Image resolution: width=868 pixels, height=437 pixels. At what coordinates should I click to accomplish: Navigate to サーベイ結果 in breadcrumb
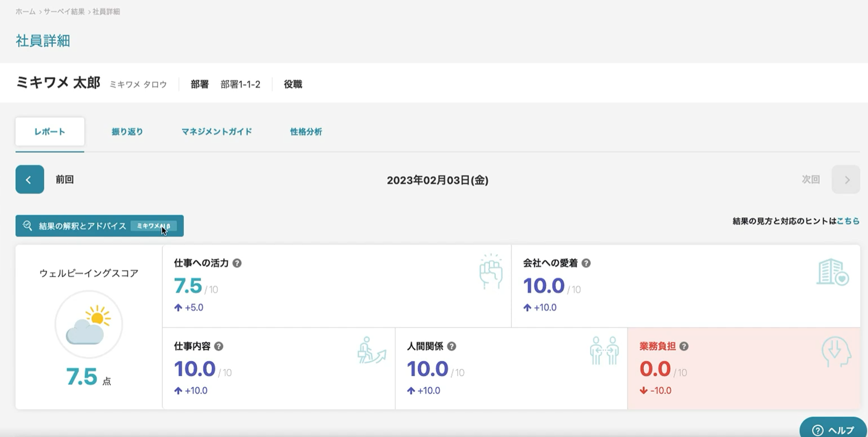click(64, 11)
